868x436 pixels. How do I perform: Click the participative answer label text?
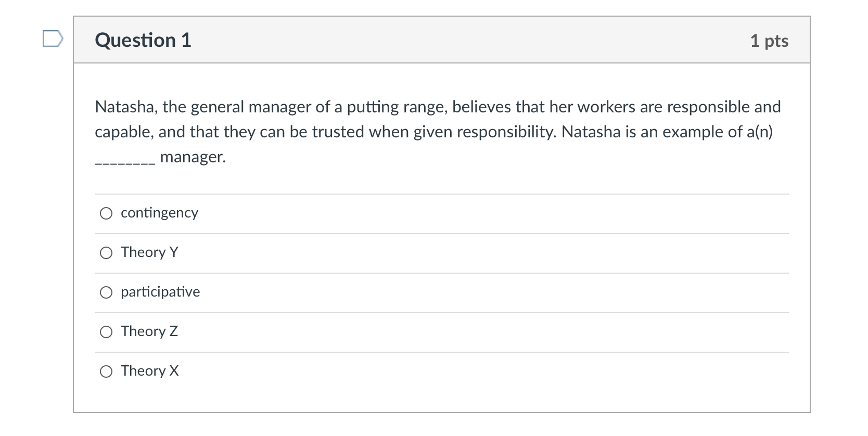click(160, 292)
